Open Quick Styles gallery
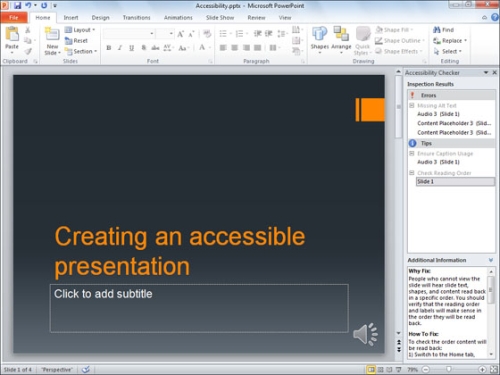500x375 pixels. coord(363,40)
